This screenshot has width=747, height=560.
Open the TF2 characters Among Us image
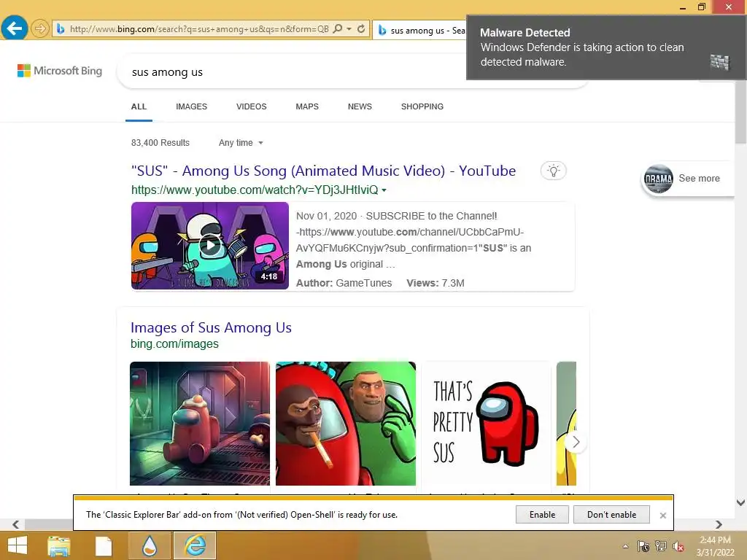[345, 424]
